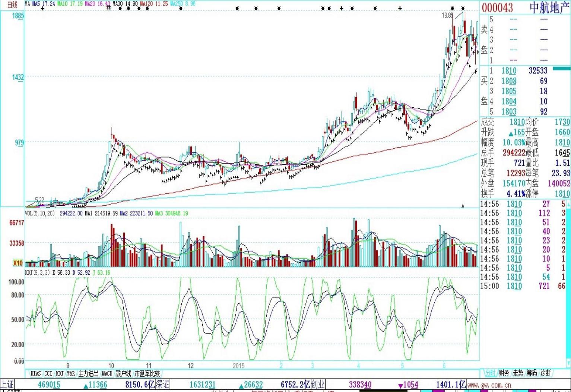Select the BIAS indicator tab

[36, 373]
